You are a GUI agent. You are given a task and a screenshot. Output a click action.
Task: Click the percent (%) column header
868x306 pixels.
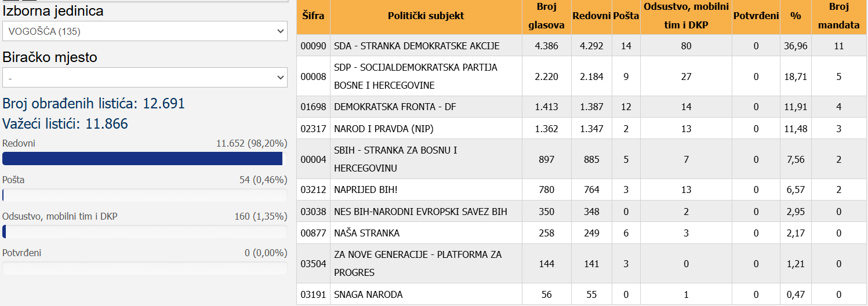pyautogui.click(x=795, y=16)
